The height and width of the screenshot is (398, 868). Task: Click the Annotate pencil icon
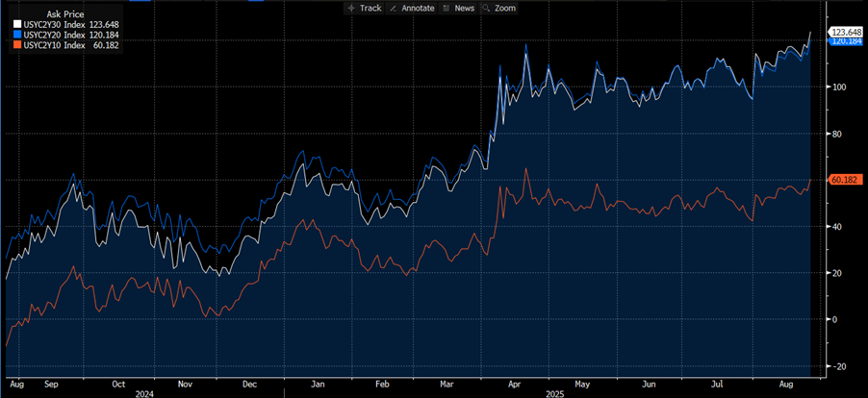395,8
